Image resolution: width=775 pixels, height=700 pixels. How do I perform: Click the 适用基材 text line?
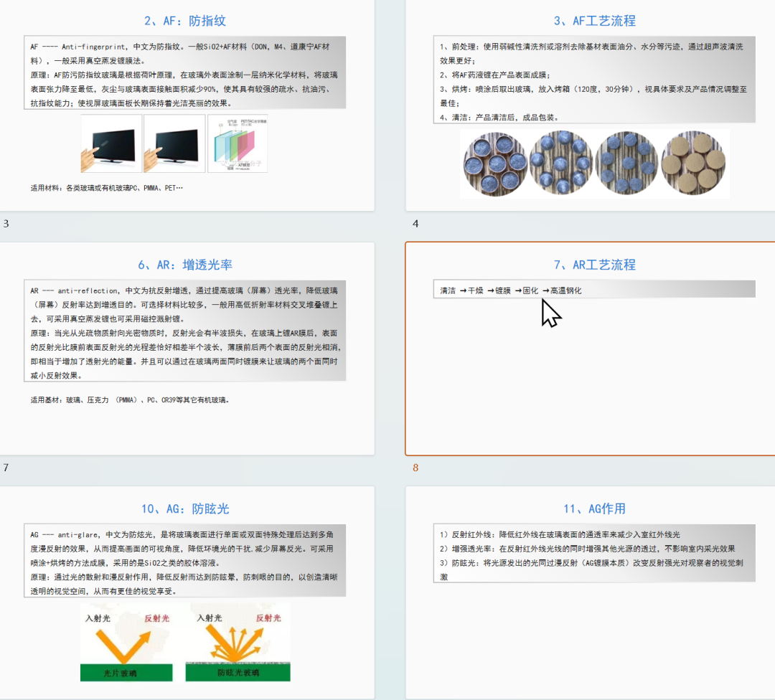(x=129, y=399)
